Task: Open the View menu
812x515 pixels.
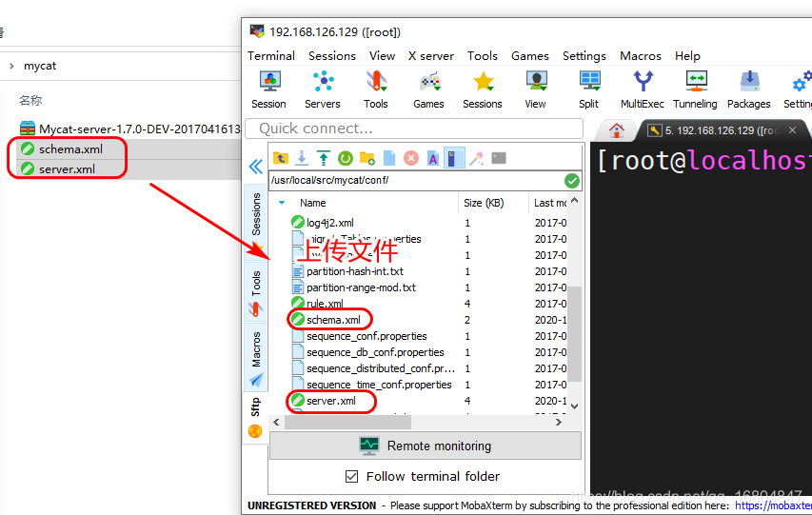Action: (382, 55)
